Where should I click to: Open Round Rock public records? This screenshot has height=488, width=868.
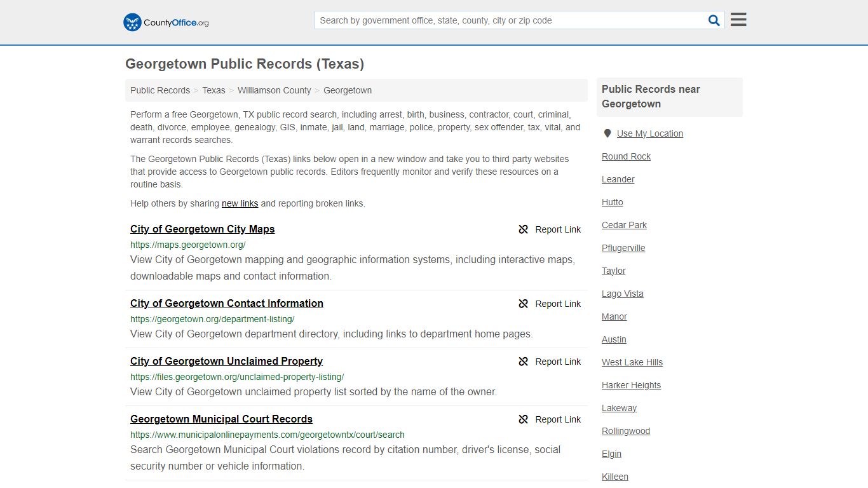point(626,156)
